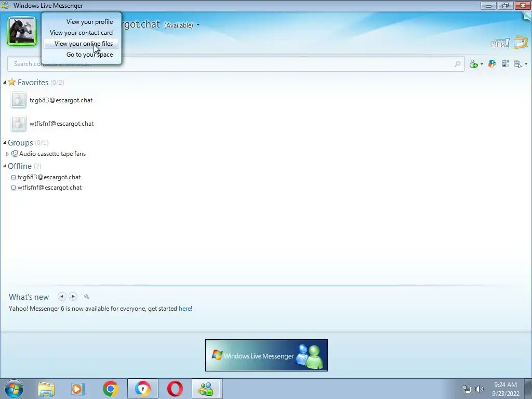The image size is (532, 399).
Task: Open What's new settings wrench
Action: coord(87,297)
